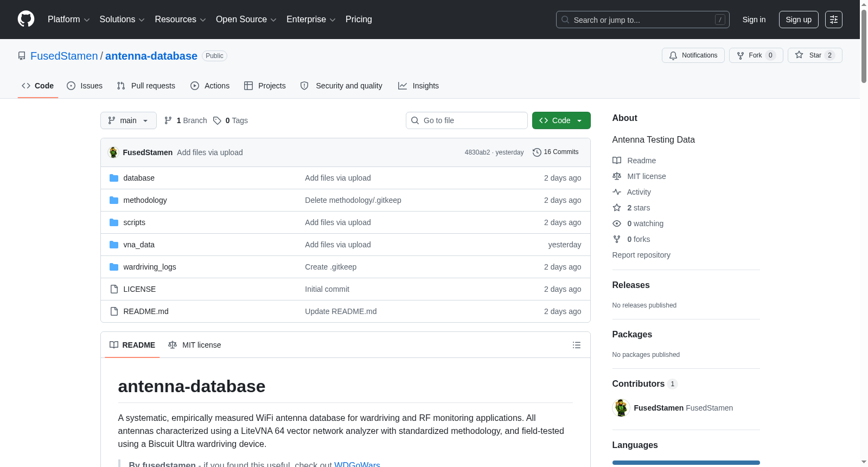868x467 pixels.
Task: Open the antenna-database repository link
Action: (151, 56)
